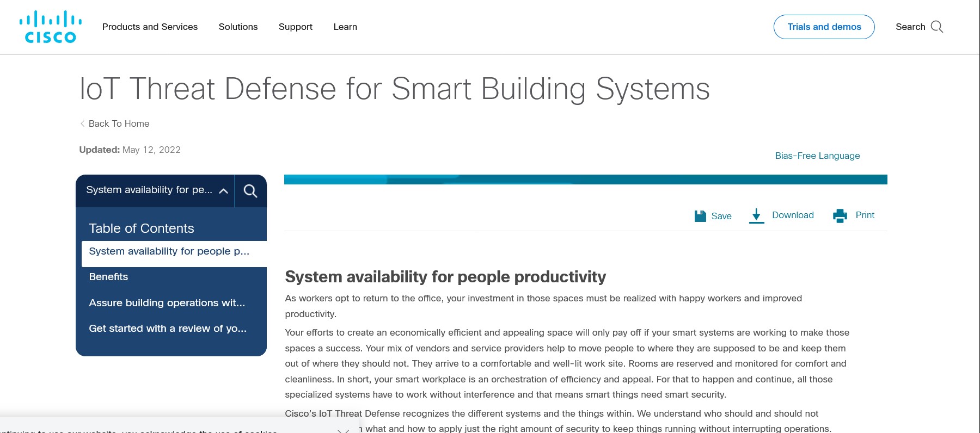Click the Download link
980x433 pixels.
click(793, 215)
